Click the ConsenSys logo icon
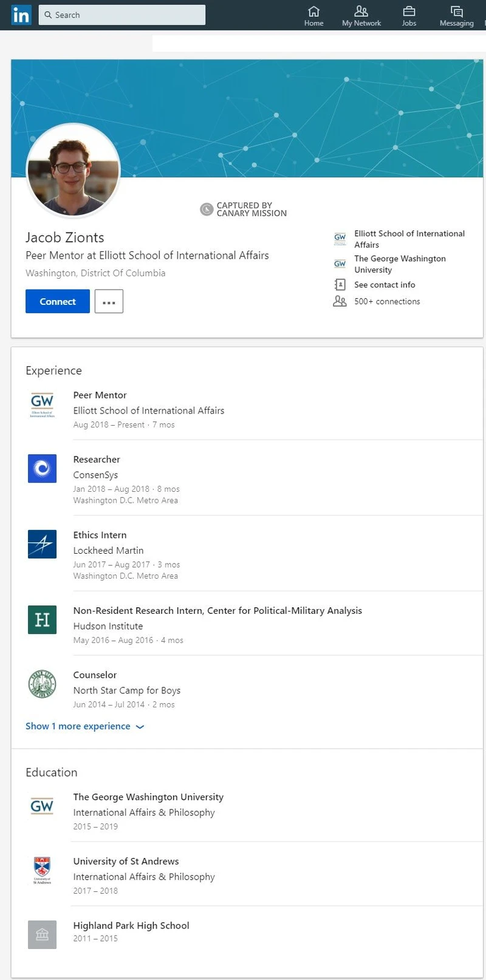The width and height of the screenshot is (486, 980). click(42, 469)
